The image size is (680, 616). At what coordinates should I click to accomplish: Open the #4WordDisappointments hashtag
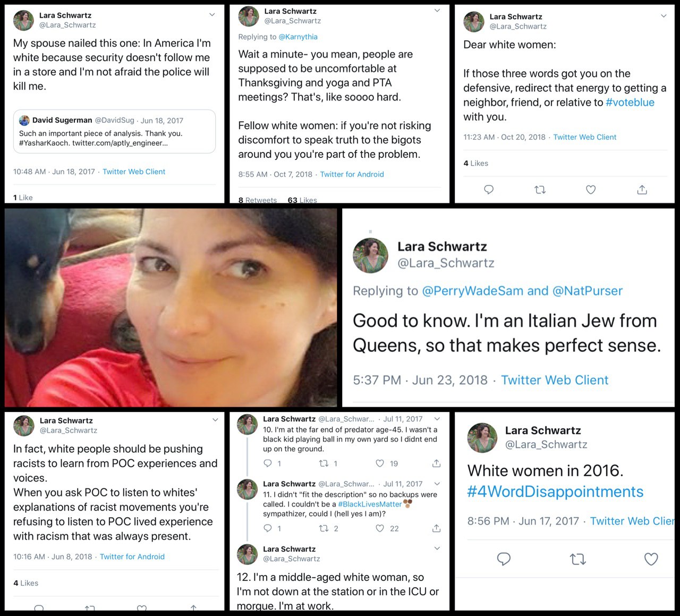pos(555,492)
